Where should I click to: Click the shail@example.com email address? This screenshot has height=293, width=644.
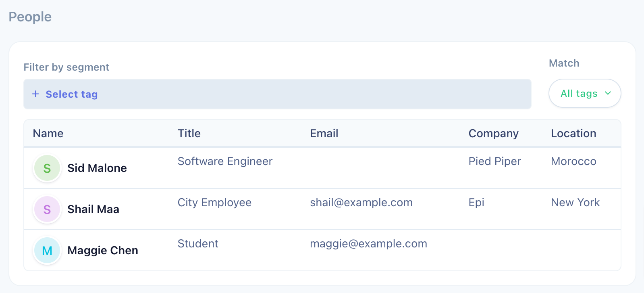(x=361, y=202)
